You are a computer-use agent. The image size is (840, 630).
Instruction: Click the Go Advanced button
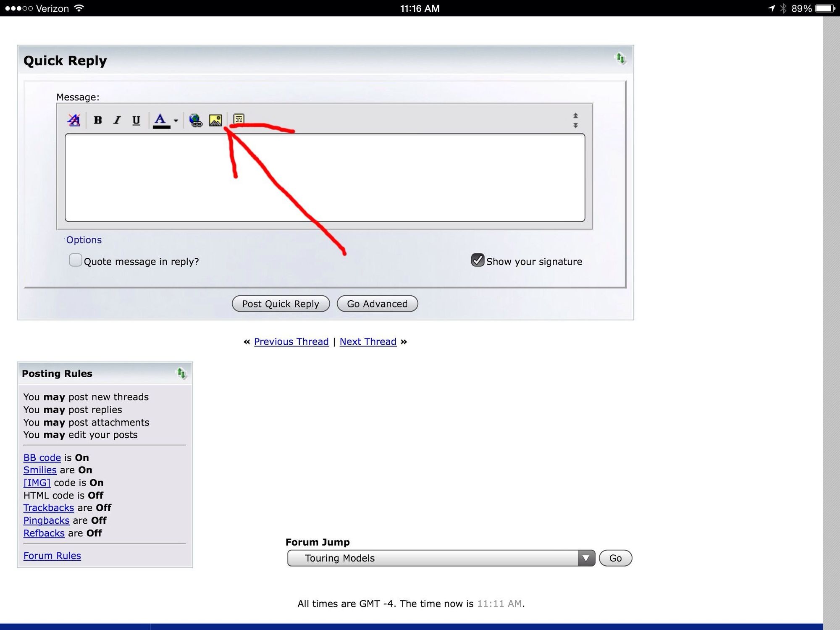377,304
